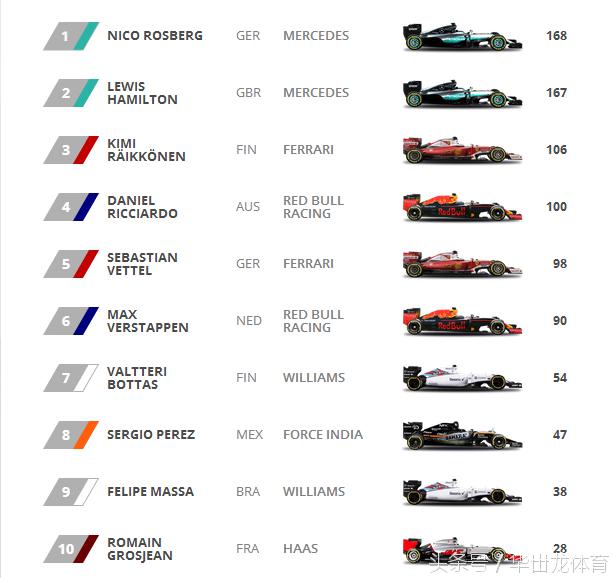Image resolution: width=614 pixels, height=578 pixels.
Task: Click Sergio Perez's Force India car image
Action: [x=461, y=436]
